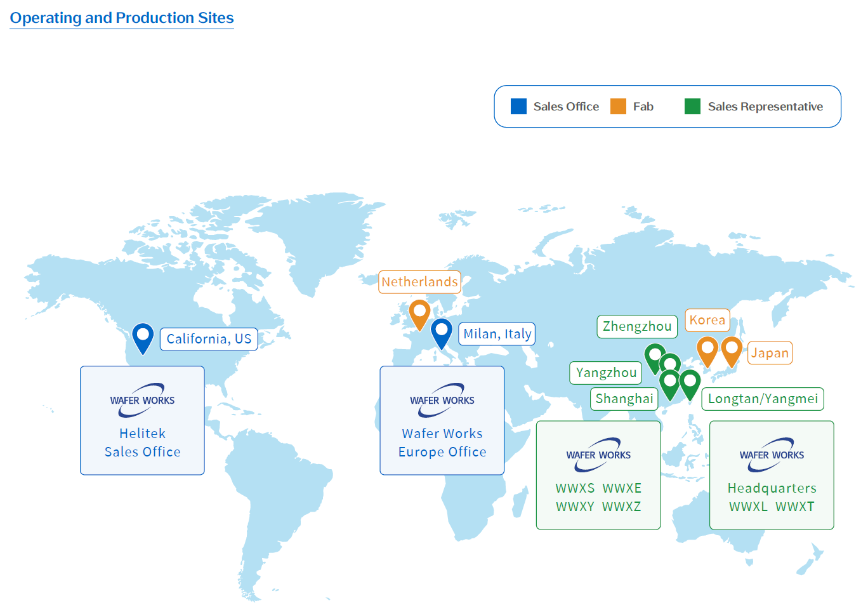Select the Milan, Italy sales office pin

[442, 332]
